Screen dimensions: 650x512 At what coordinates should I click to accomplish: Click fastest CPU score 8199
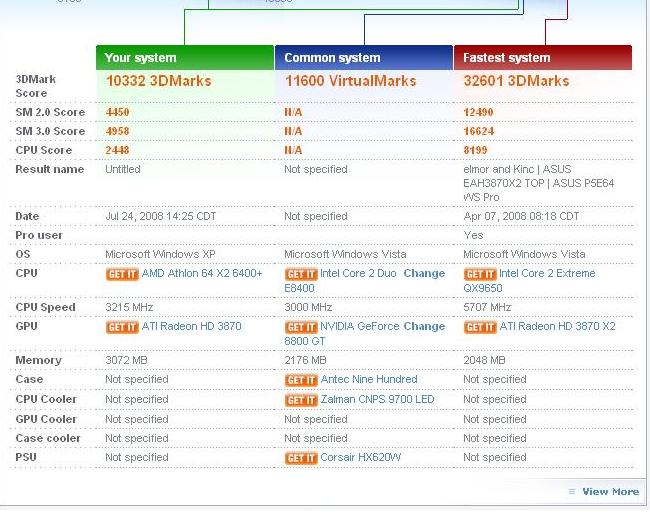[475, 150]
